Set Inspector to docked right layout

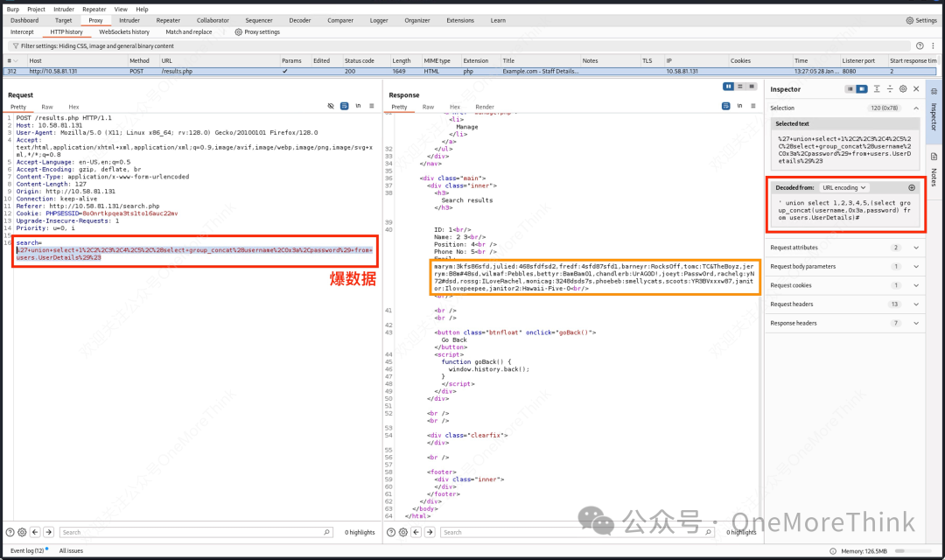[862, 89]
